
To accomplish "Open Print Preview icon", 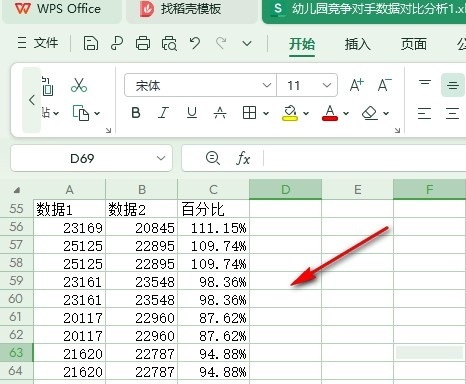I will pyautogui.click(x=169, y=43).
